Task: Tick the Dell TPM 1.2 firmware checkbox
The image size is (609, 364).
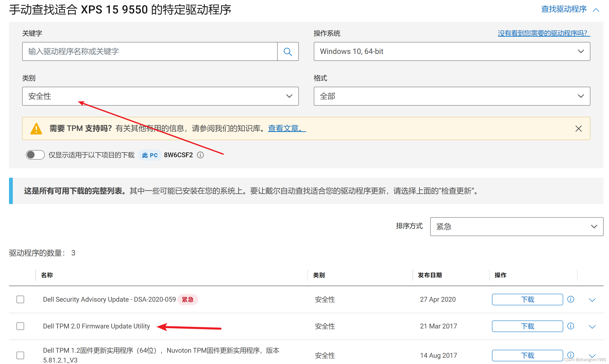Action: tap(20, 355)
